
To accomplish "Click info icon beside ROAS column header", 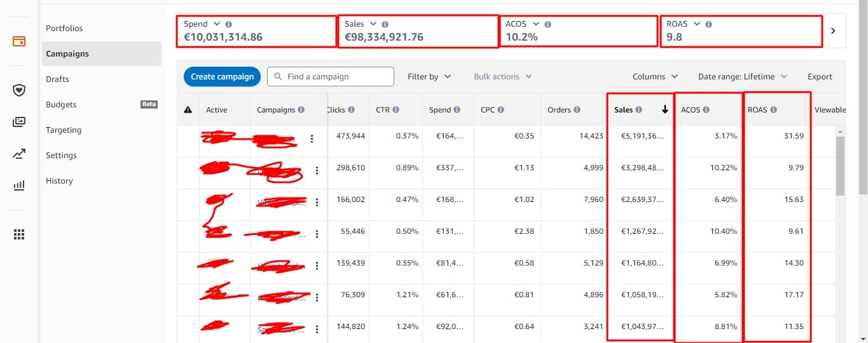I will pyautogui.click(x=773, y=110).
